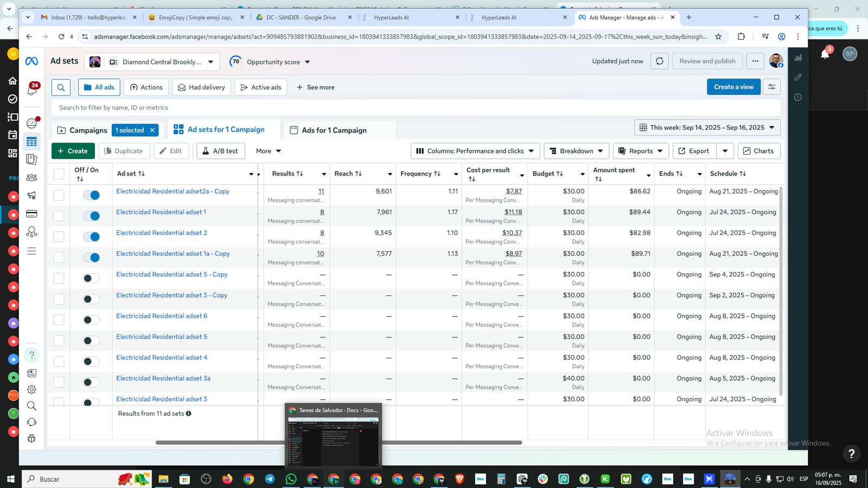Turn off Electricidad Residential adset2a - Copy
The width and height of the screenshot is (868, 488).
[91, 195]
